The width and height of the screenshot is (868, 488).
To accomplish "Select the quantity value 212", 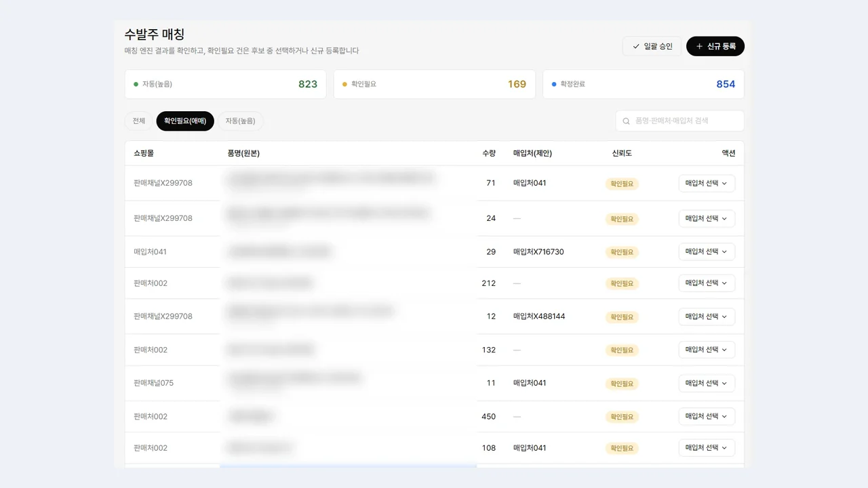I will coord(488,283).
